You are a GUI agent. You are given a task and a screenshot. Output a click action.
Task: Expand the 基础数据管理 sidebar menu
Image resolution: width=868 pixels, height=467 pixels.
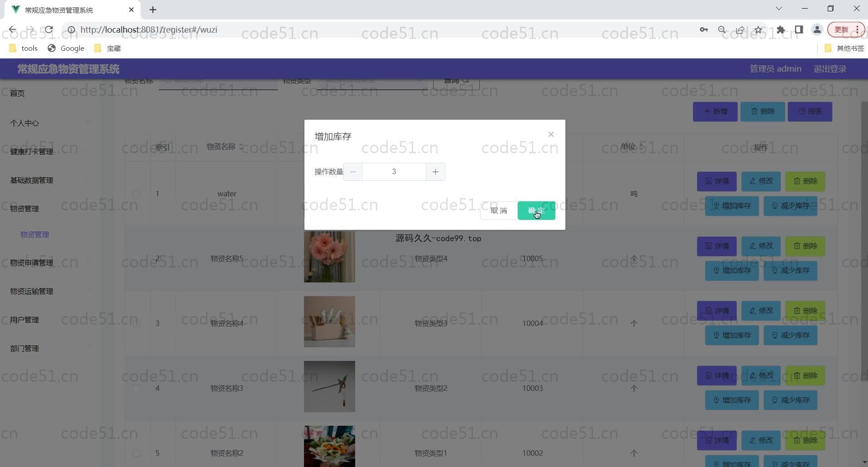pyautogui.click(x=50, y=180)
